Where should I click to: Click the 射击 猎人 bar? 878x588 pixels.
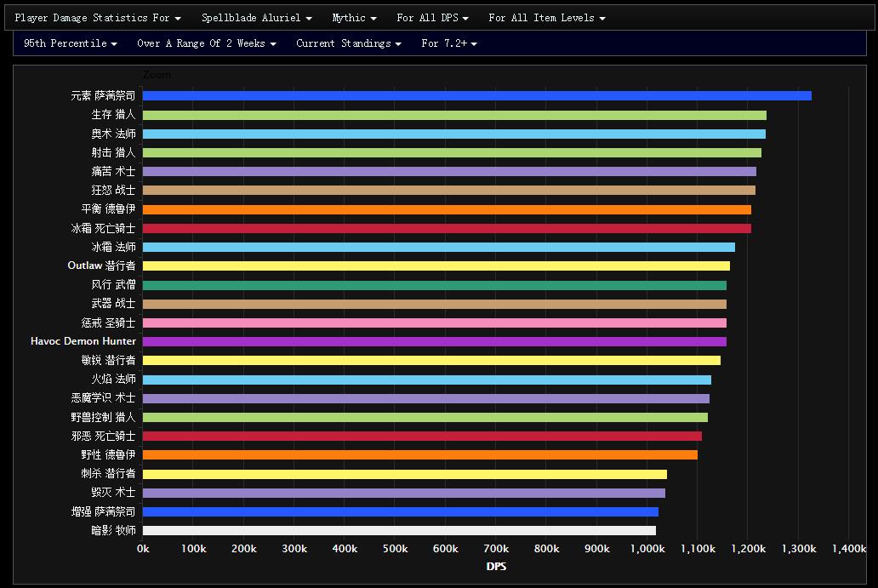[452, 152]
